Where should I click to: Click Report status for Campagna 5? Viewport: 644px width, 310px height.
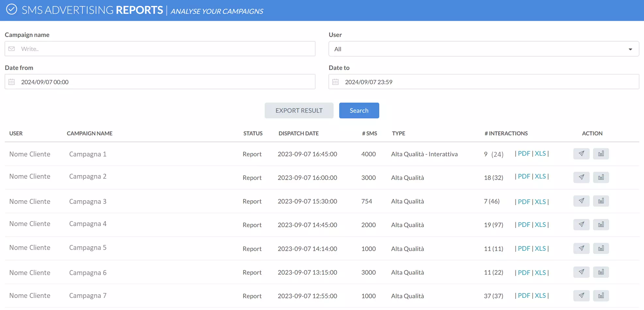click(252, 249)
